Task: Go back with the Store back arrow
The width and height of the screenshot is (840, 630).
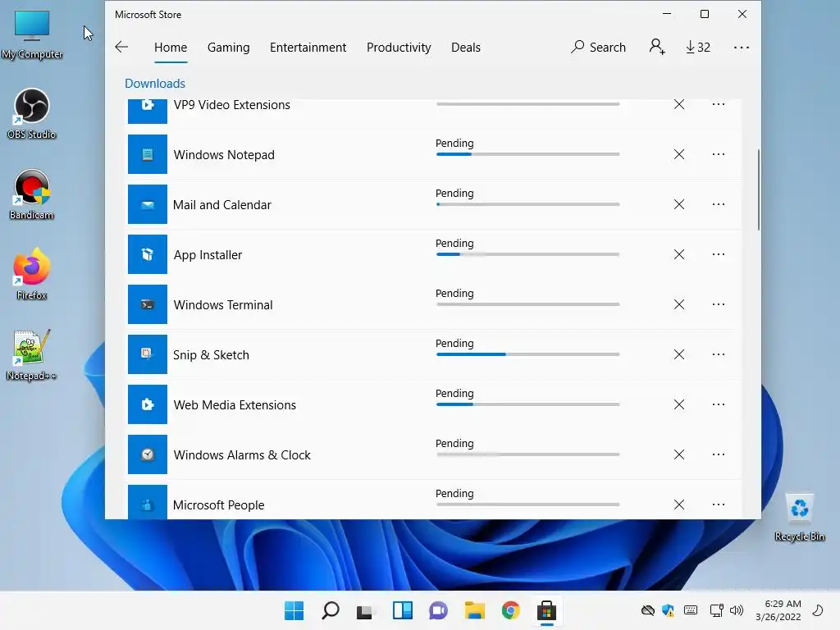Action: pyautogui.click(x=121, y=47)
